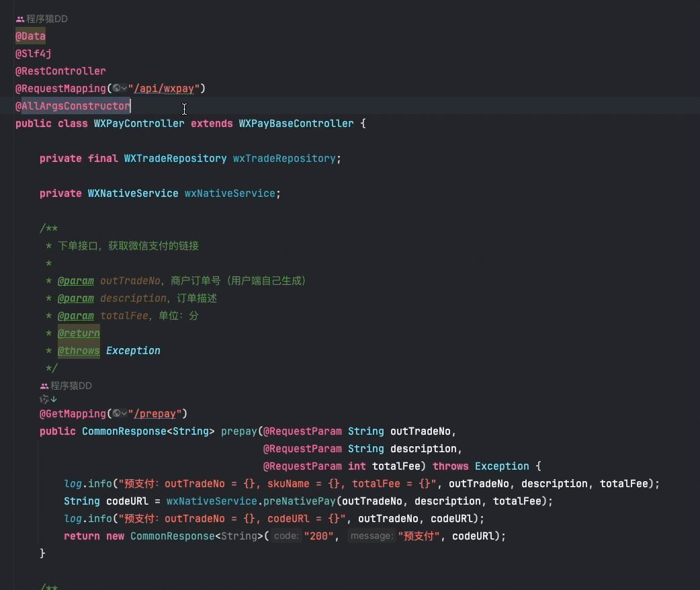Click the @param tag for outTradeNo
The width and height of the screenshot is (700, 590).
point(76,281)
